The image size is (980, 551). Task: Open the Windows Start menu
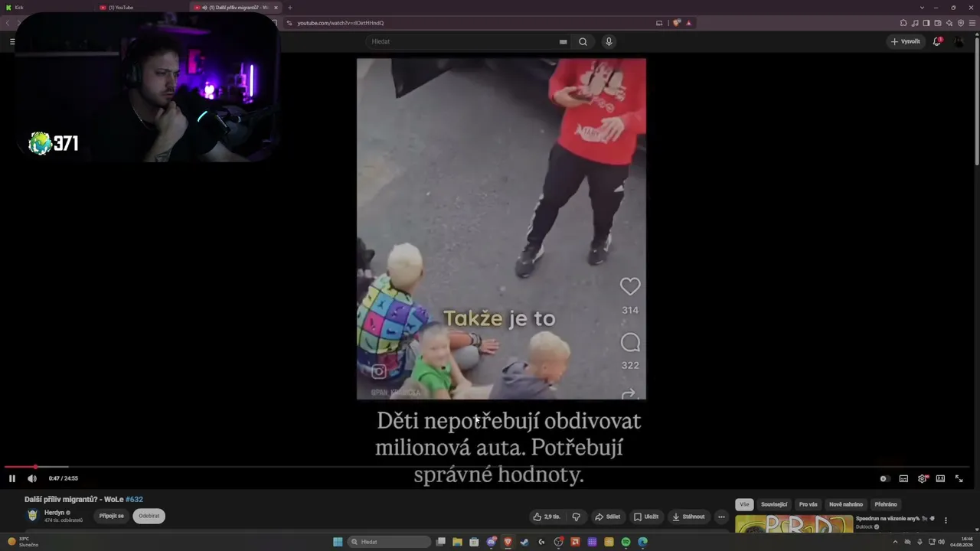(338, 542)
